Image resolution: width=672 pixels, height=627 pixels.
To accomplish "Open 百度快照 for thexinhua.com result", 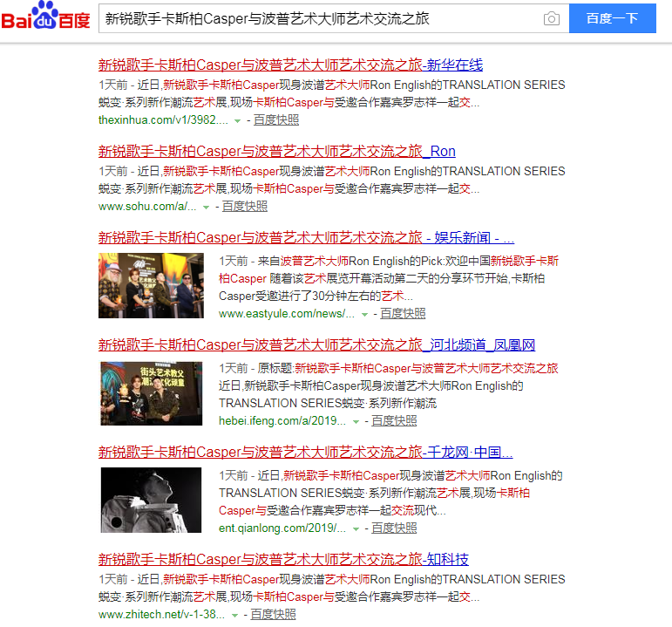I will [x=276, y=119].
